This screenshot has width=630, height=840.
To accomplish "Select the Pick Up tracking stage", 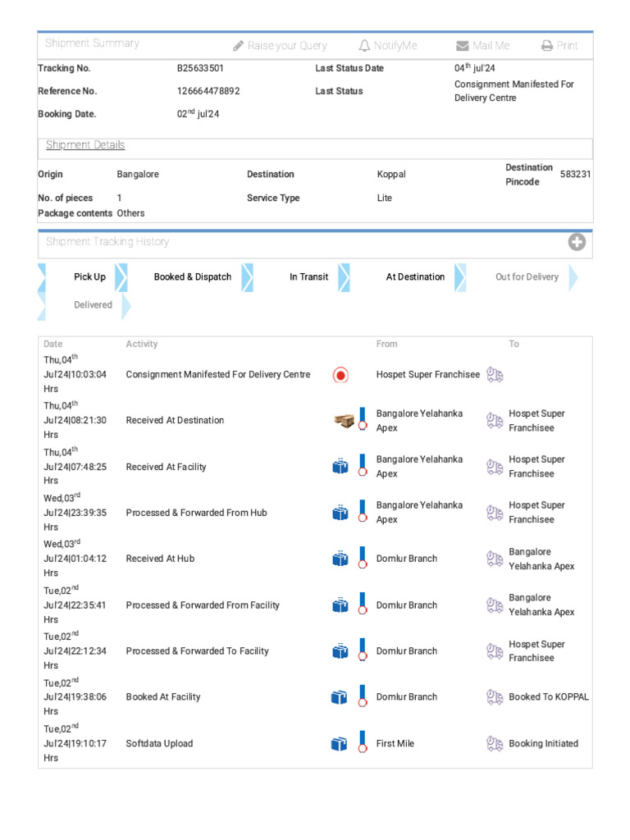I will tap(89, 277).
